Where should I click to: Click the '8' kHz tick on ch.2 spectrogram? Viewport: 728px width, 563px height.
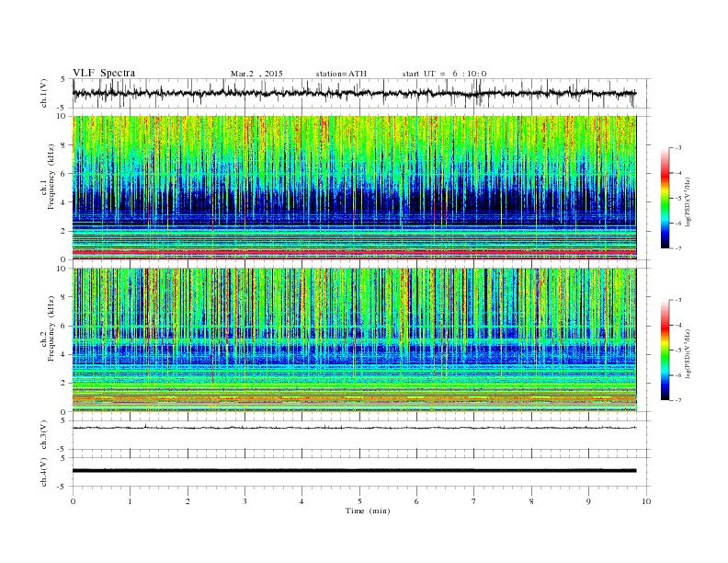click(63, 297)
